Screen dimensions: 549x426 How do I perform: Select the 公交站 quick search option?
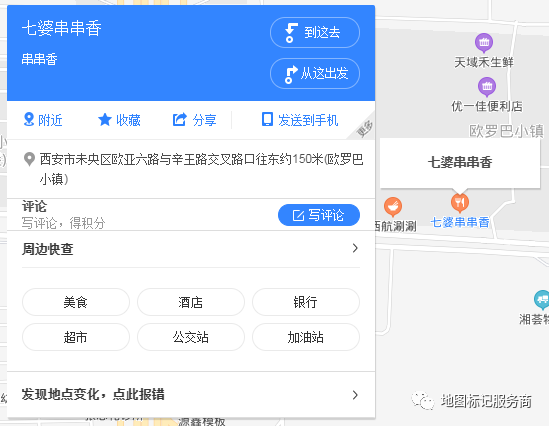point(191,337)
